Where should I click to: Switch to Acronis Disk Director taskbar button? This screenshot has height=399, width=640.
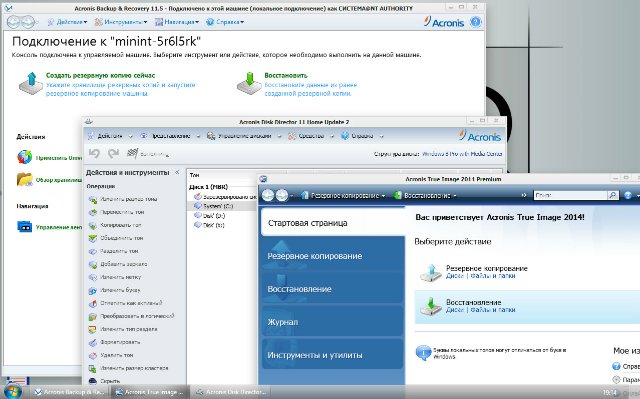click(231, 392)
